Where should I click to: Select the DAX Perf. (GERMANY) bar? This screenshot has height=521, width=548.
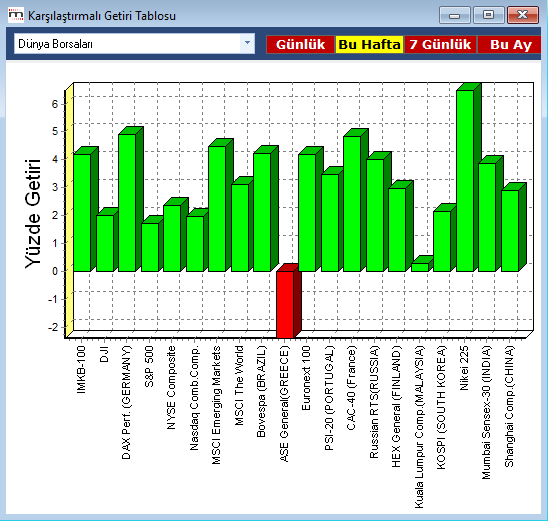tap(127, 203)
